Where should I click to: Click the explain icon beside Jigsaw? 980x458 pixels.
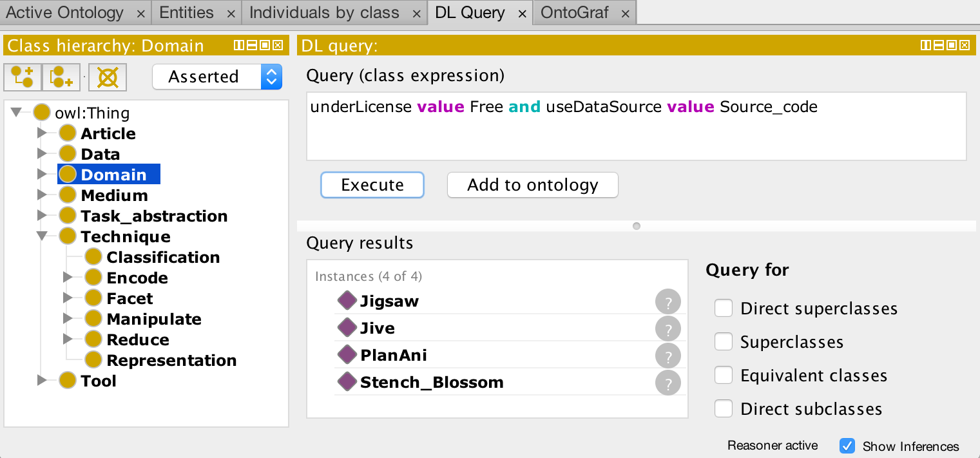(x=668, y=302)
